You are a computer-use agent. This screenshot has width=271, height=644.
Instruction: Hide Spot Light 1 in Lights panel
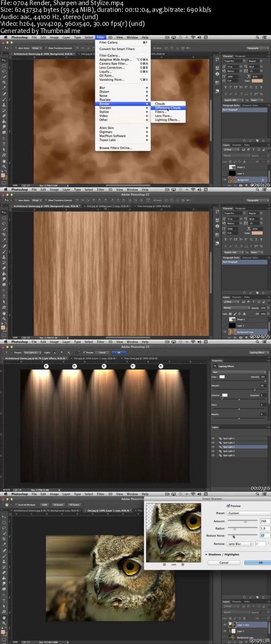(213, 438)
